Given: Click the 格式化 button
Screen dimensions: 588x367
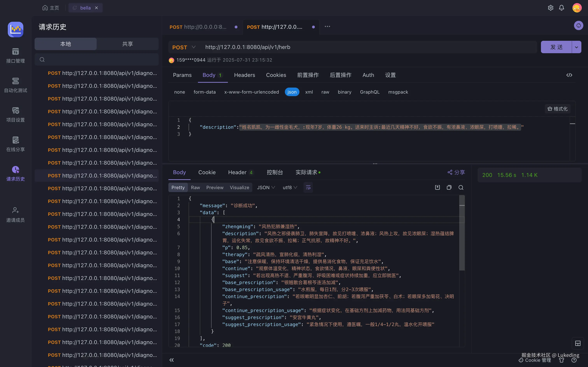Looking at the screenshot, I should click(x=557, y=109).
